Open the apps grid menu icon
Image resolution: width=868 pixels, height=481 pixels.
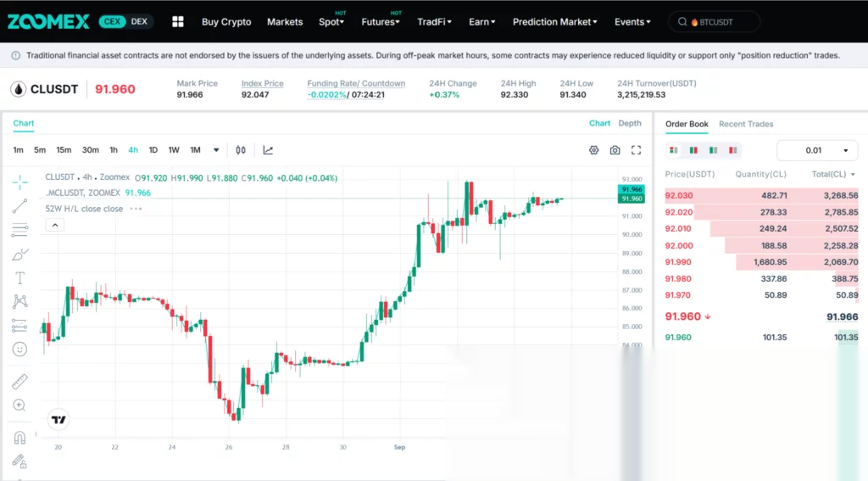178,21
